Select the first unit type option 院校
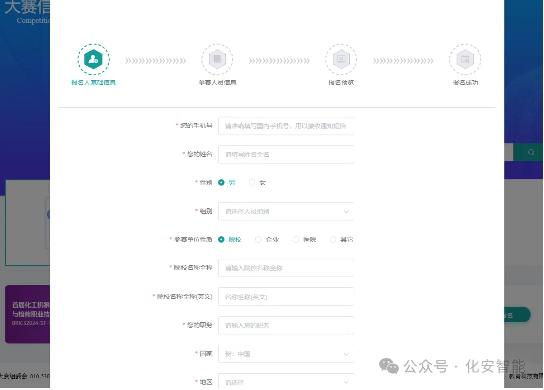This screenshot has width=544, height=390. click(x=221, y=239)
